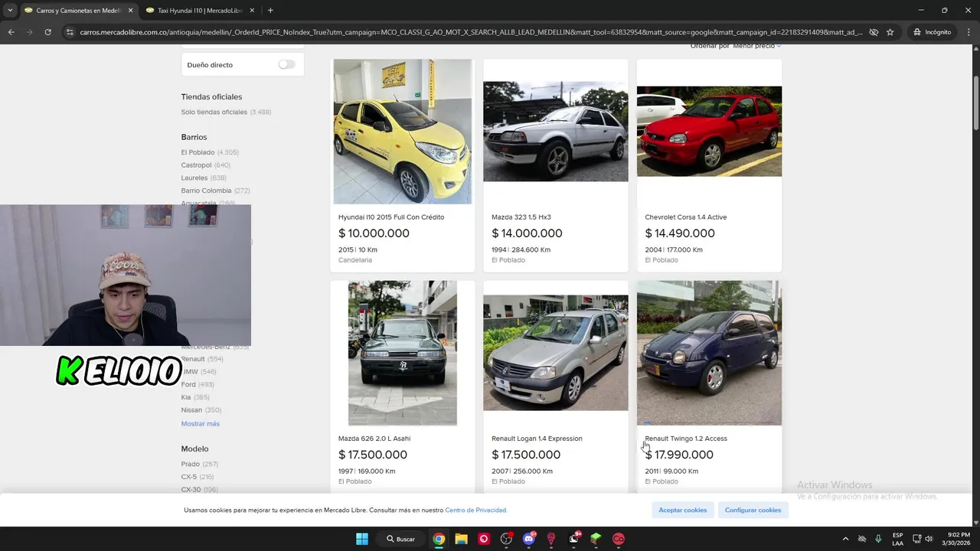The height and width of the screenshot is (551, 980).
Task: Open the red square app on the taskbar
Action: [x=484, y=539]
